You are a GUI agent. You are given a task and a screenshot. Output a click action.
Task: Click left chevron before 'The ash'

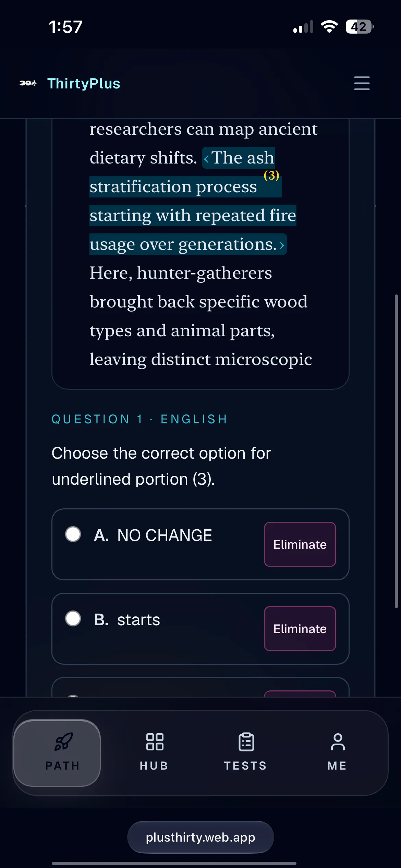[206, 159]
